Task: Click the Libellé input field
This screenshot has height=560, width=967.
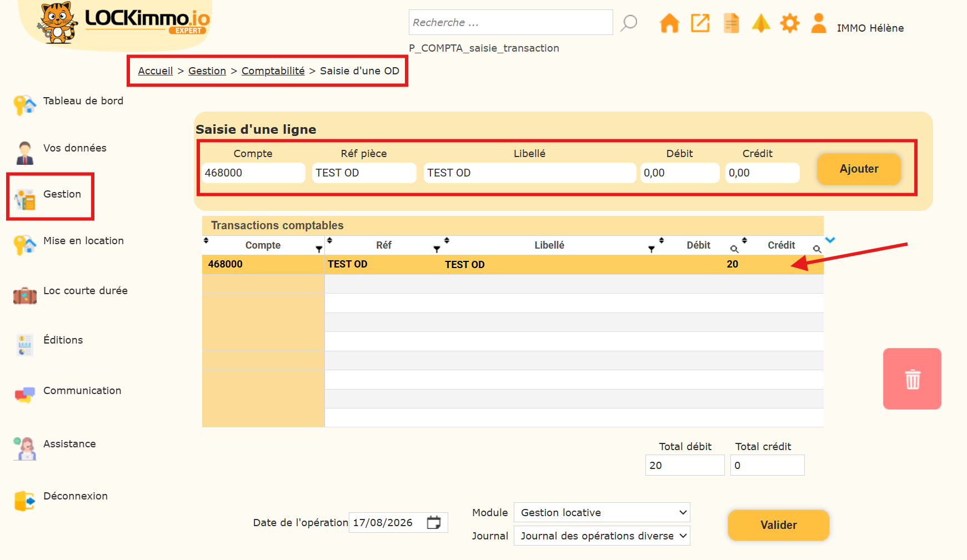Action: click(530, 173)
